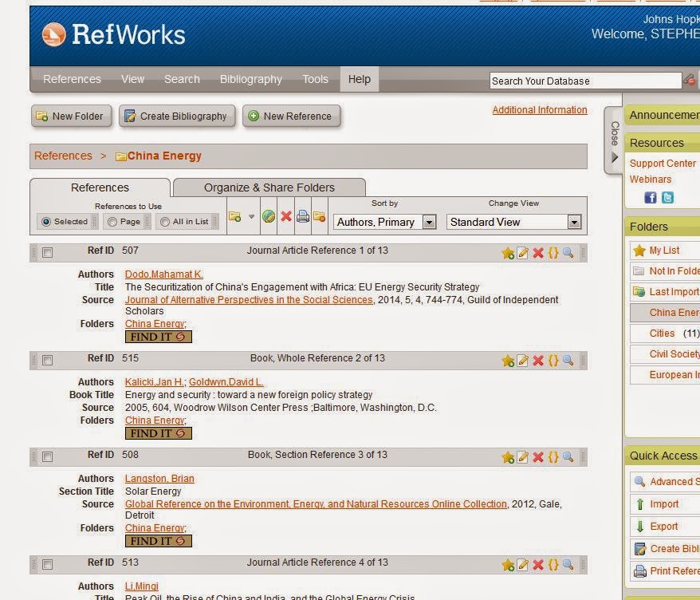Viewport: 700px width, 600px height.
Task: View reference 508 with magnifier icon
Action: click(x=568, y=457)
